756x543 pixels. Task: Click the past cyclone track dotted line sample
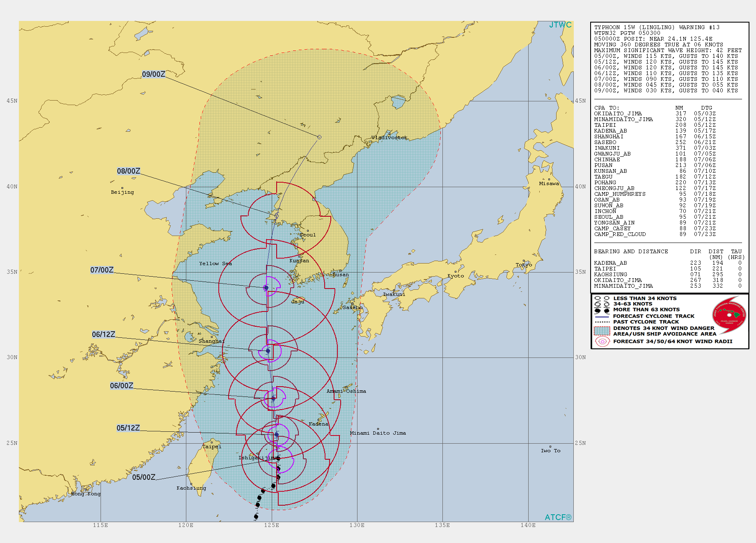(x=602, y=322)
